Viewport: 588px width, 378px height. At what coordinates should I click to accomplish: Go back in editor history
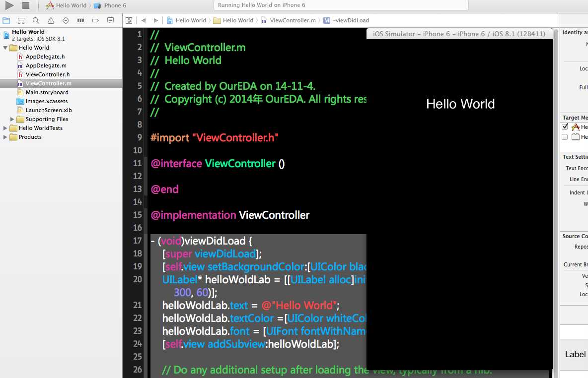pyautogui.click(x=143, y=21)
